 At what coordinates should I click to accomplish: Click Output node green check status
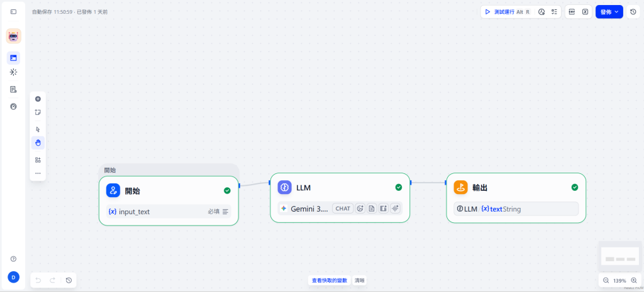pyautogui.click(x=575, y=187)
